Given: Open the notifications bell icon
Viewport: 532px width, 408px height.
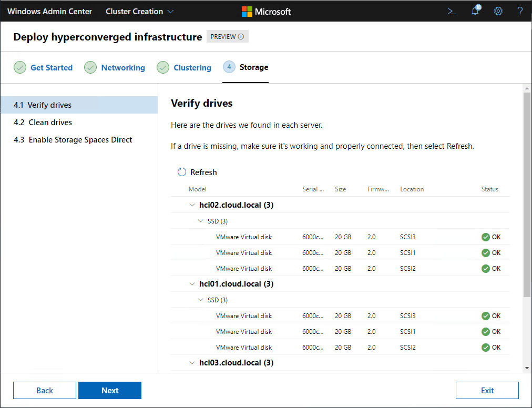Looking at the screenshot, I should click(x=475, y=11).
